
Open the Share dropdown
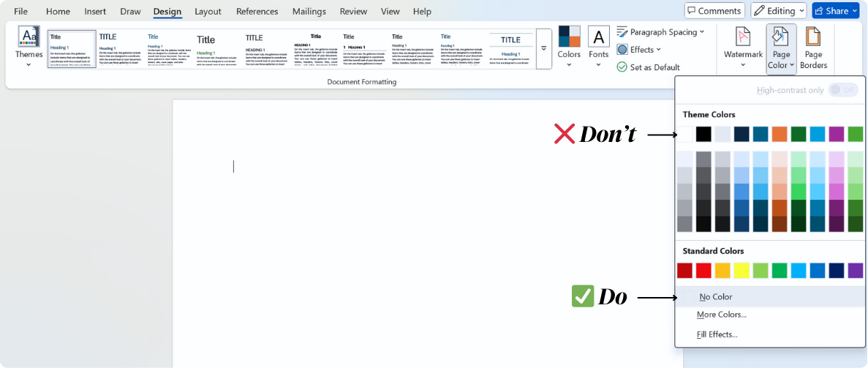[x=835, y=11]
